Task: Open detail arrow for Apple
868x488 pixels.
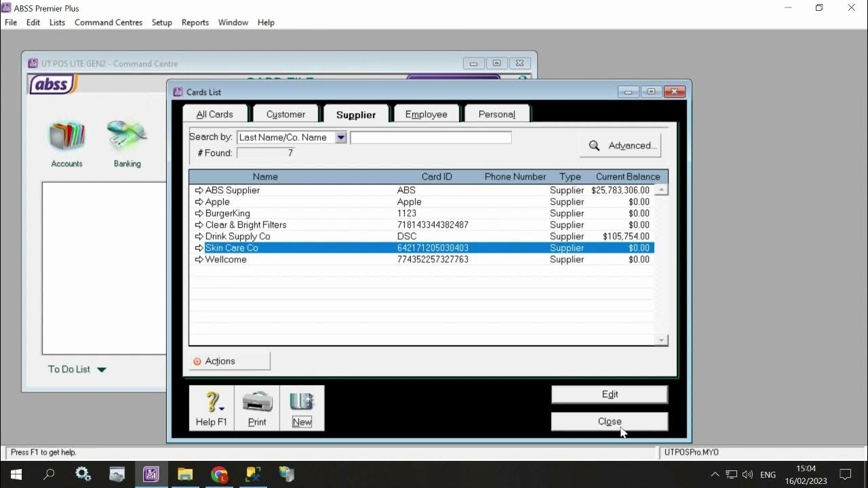Action: tap(199, 202)
